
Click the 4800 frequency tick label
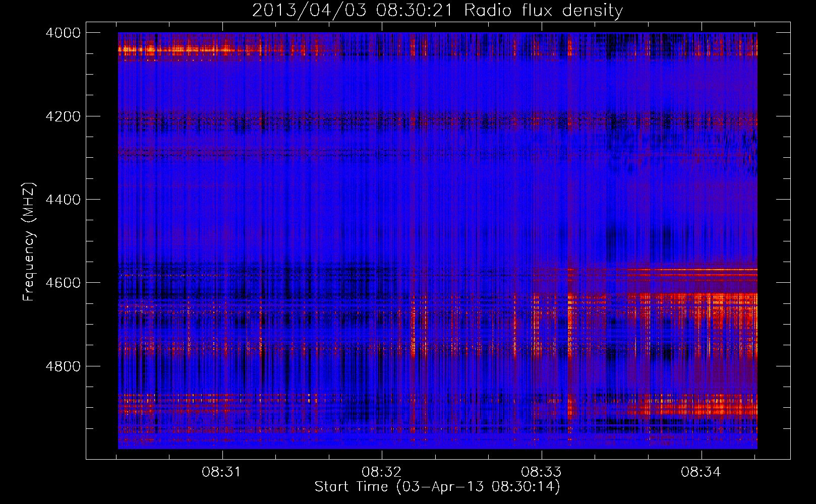(63, 366)
